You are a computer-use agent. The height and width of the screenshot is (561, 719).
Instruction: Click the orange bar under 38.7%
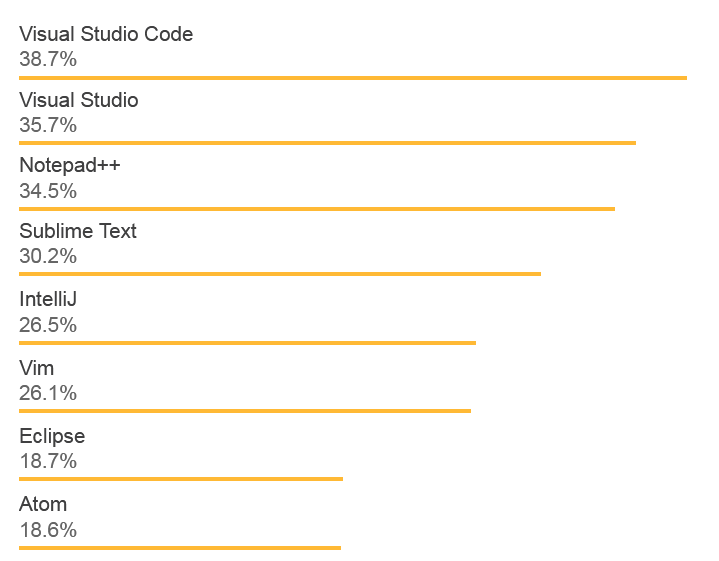352,77
